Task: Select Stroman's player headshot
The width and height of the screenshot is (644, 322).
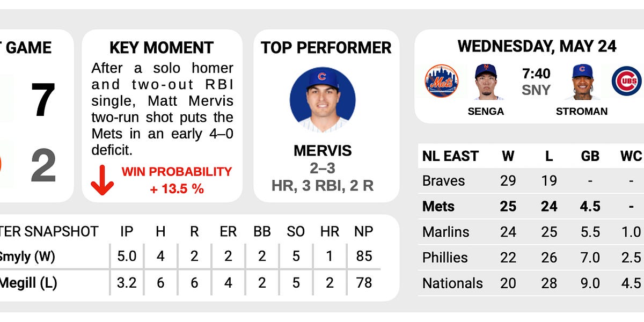Action: (x=582, y=82)
